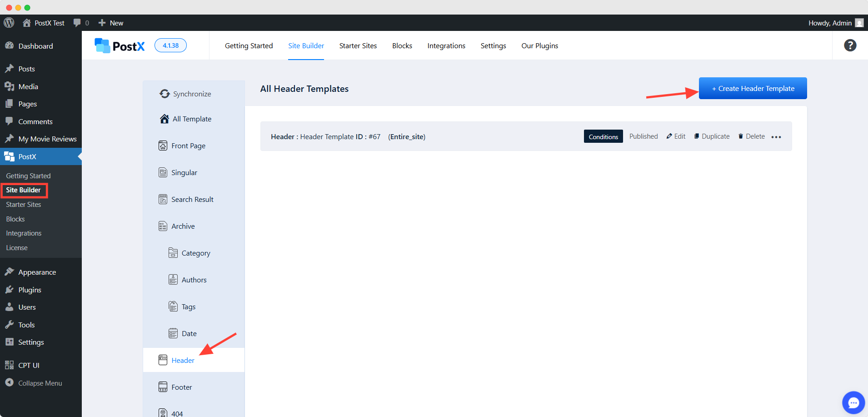Delete the Header Template #67

click(751, 136)
